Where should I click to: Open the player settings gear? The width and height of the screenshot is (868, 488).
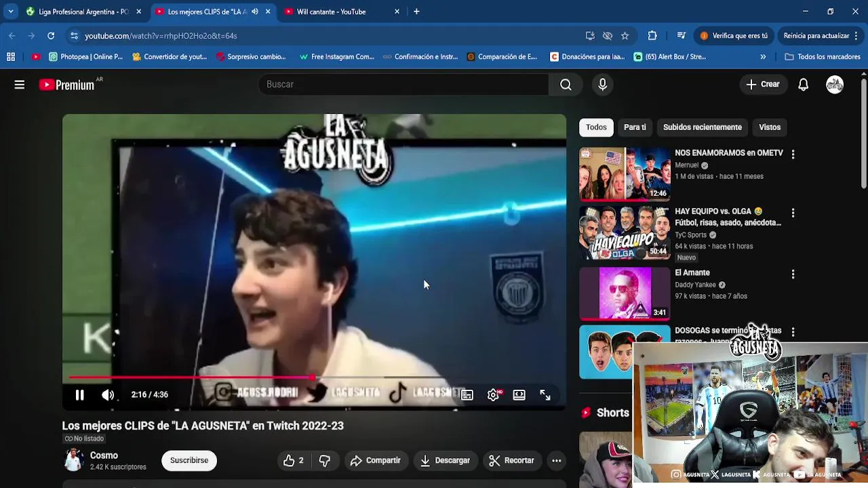[x=493, y=395]
